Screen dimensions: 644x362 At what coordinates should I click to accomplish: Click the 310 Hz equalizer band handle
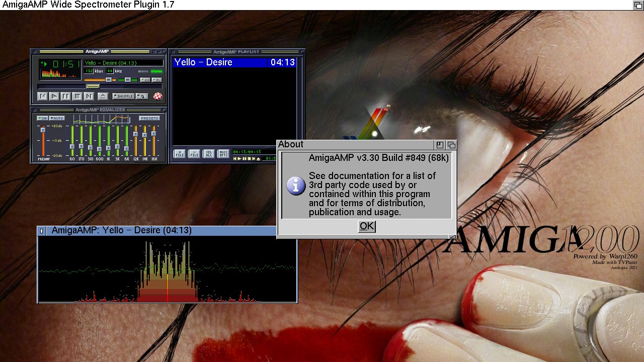[90, 147]
